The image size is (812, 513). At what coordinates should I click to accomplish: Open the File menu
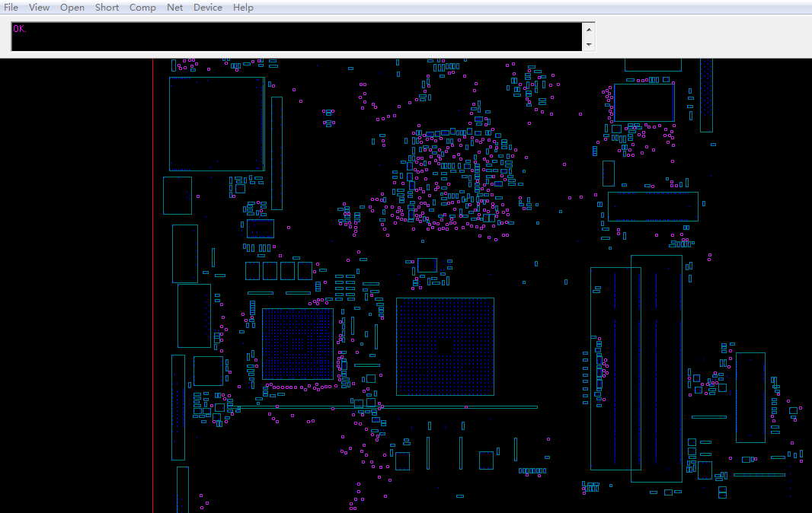click(x=11, y=8)
